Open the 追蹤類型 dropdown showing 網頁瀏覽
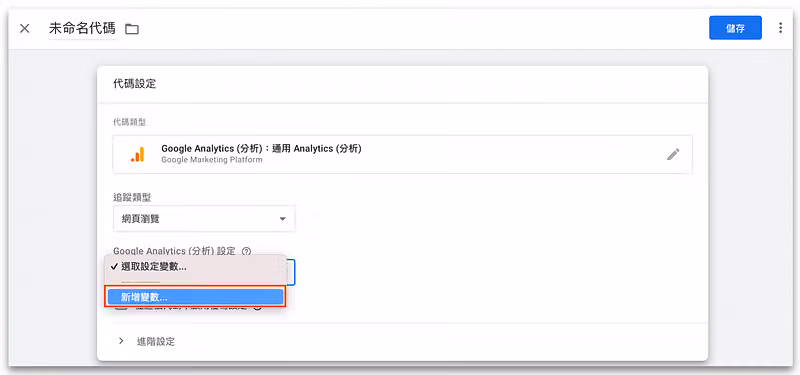The image size is (800, 375). [204, 219]
